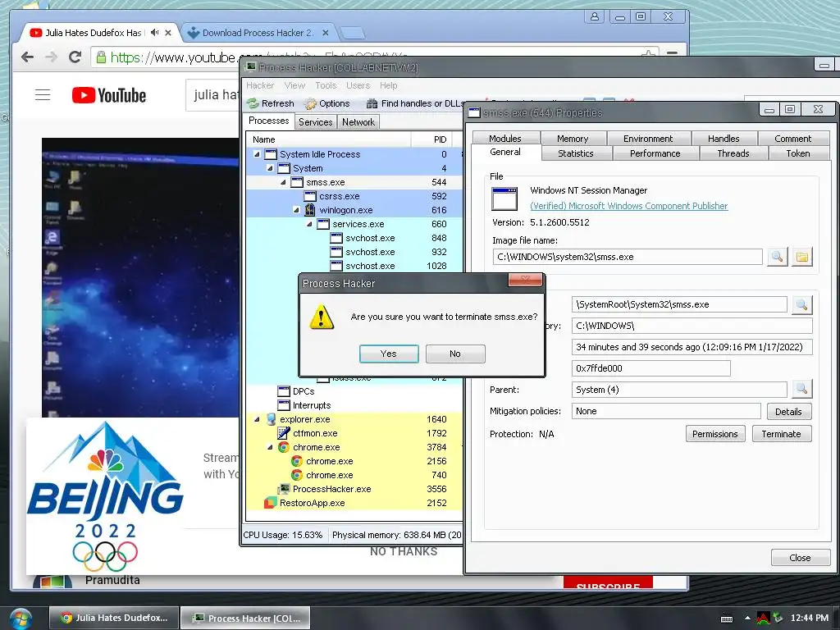This screenshot has width=840, height=630.
Task: Go back in Chrome browser
Action: click(27, 57)
